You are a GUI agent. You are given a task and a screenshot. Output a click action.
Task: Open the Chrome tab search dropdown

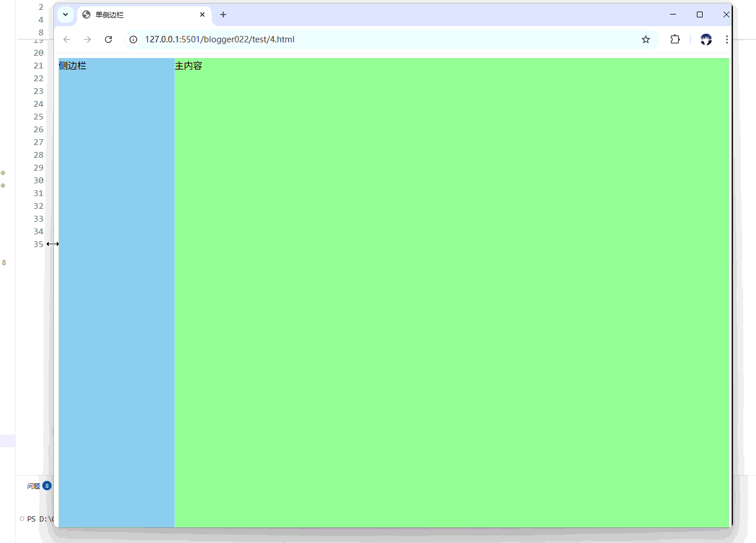[x=66, y=15]
